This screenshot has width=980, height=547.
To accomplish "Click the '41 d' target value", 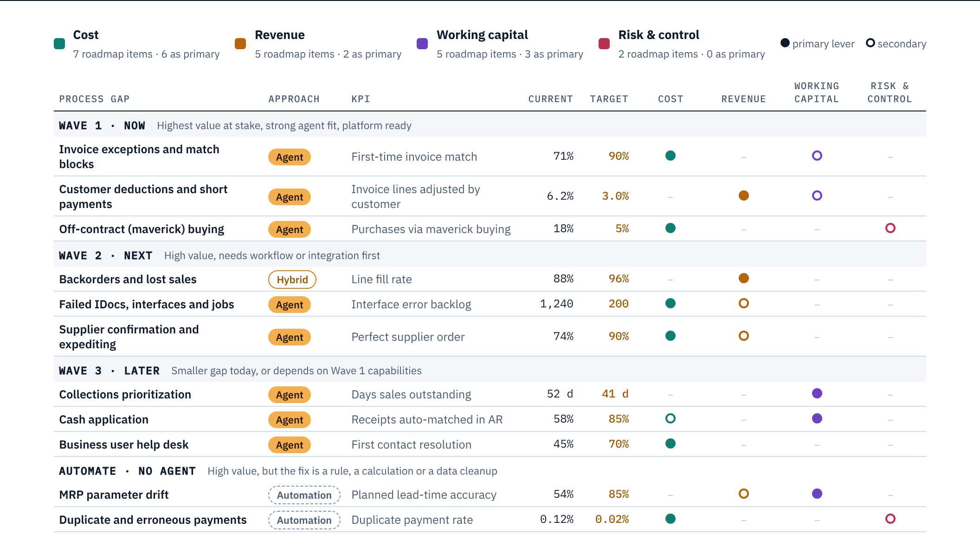I will coord(615,394).
